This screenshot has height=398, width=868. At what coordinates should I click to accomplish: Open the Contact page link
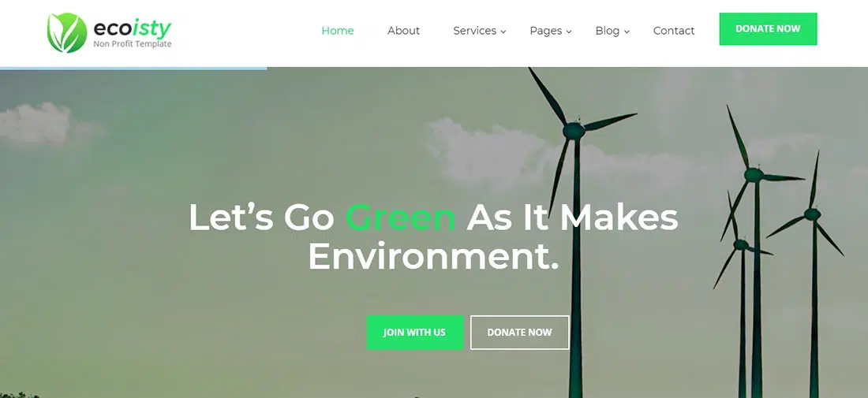[674, 31]
